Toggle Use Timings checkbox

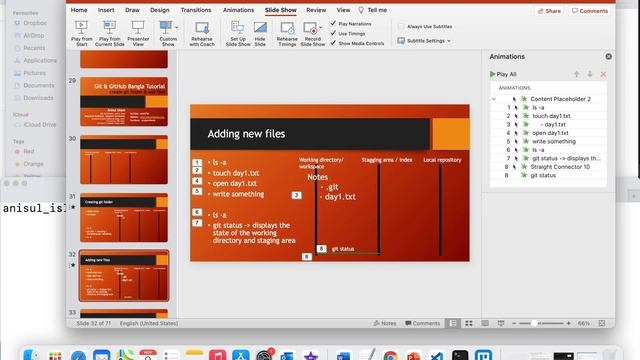[x=333, y=33]
